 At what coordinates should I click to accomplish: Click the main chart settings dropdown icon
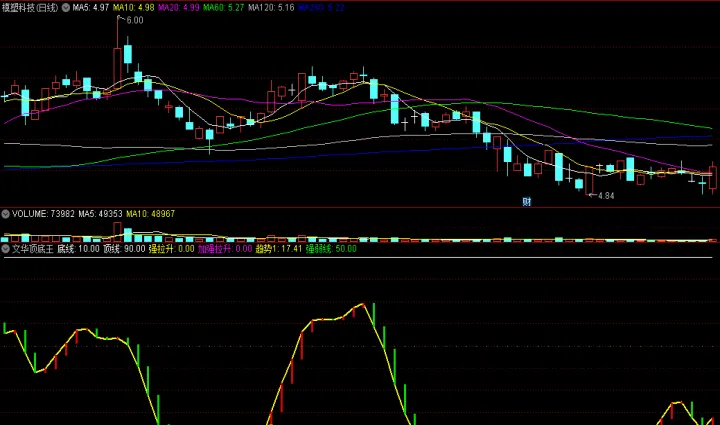[66, 7]
